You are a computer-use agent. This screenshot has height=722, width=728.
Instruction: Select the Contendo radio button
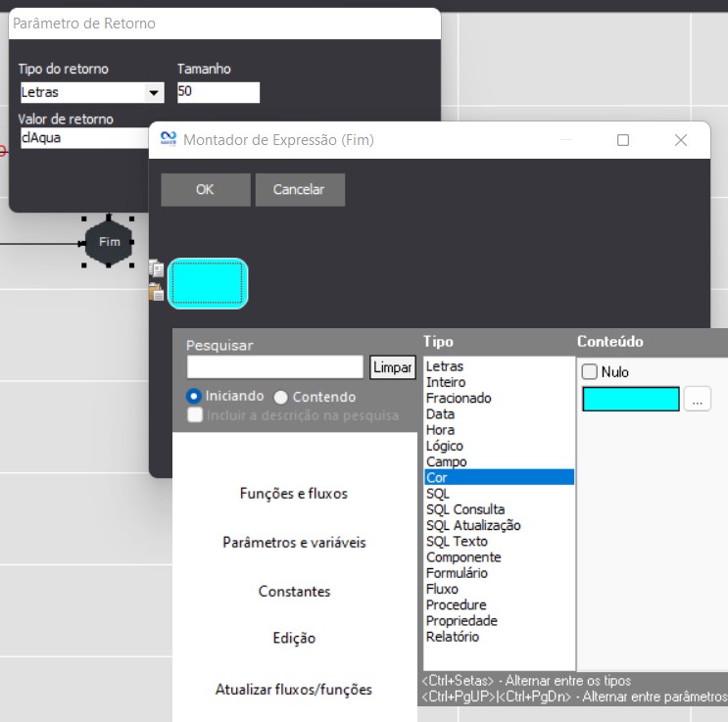tap(281, 398)
